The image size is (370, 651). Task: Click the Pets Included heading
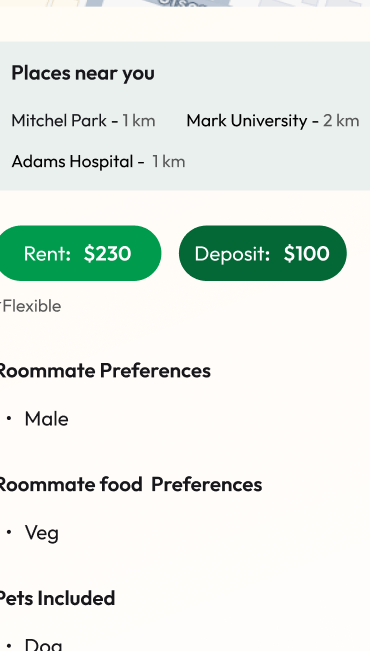(x=57, y=598)
